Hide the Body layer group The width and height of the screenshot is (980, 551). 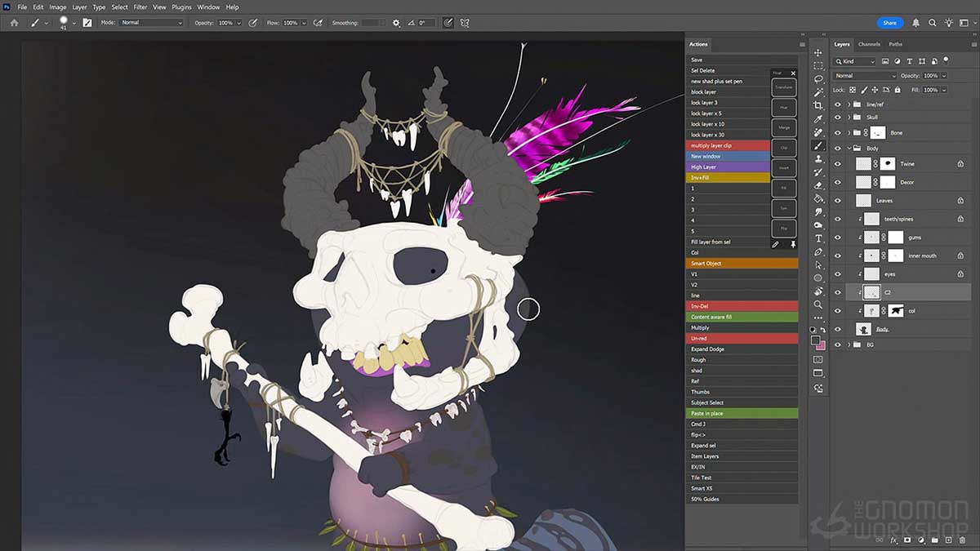[x=836, y=148]
